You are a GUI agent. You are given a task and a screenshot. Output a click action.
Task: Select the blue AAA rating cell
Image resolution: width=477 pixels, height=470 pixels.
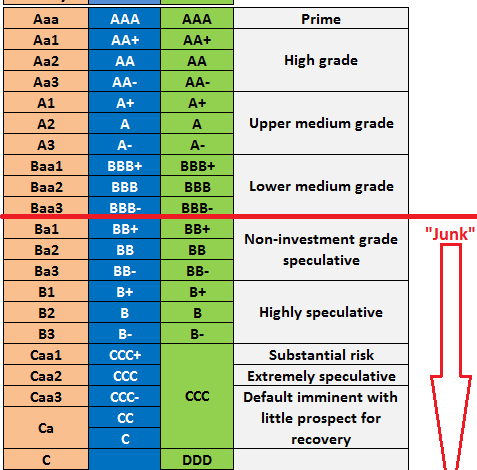[125, 19]
